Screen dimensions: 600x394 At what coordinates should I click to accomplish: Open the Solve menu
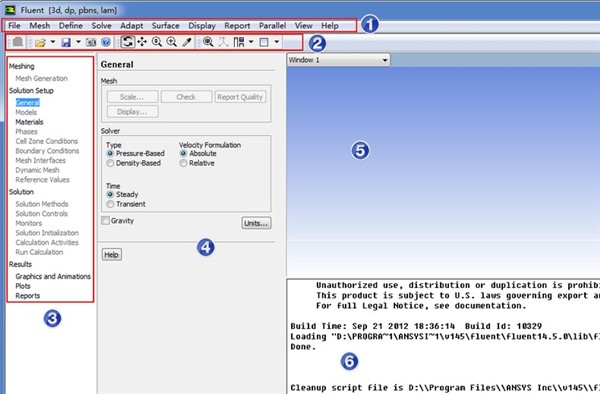pos(101,26)
